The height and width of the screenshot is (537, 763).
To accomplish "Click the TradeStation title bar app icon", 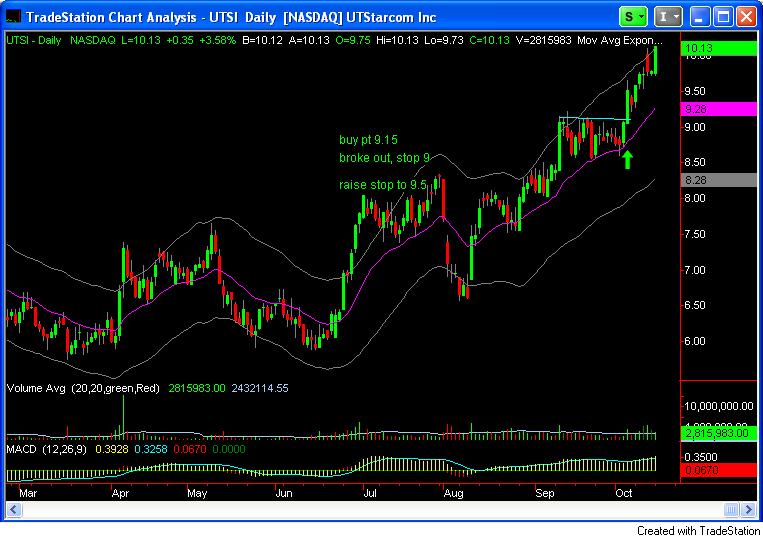I will (13, 17).
